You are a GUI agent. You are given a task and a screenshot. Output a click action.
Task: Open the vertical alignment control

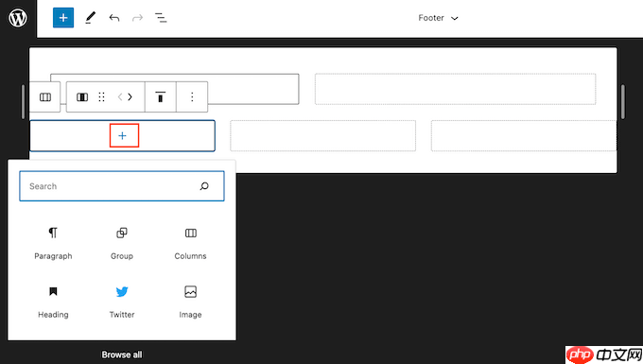pyautogui.click(x=161, y=97)
